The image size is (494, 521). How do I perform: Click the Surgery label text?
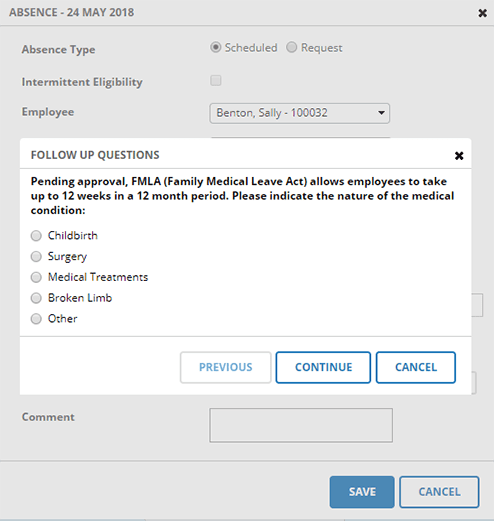[x=67, y=257]
